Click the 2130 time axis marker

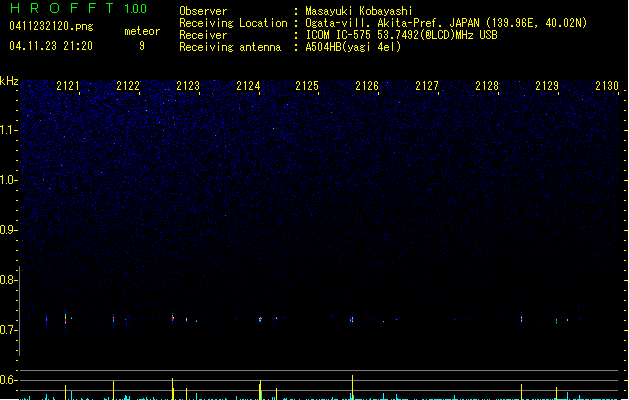pyautogui.click(x=607, y=86)
